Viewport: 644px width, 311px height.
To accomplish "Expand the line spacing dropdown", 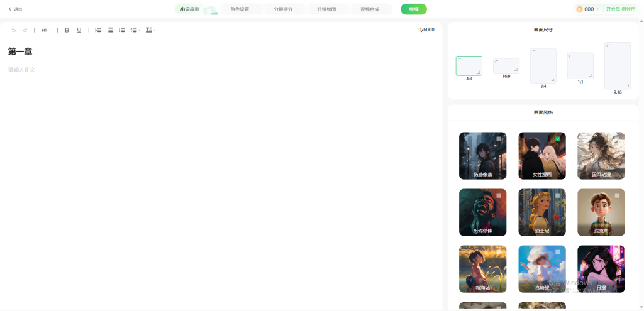I will pos(135,30).
